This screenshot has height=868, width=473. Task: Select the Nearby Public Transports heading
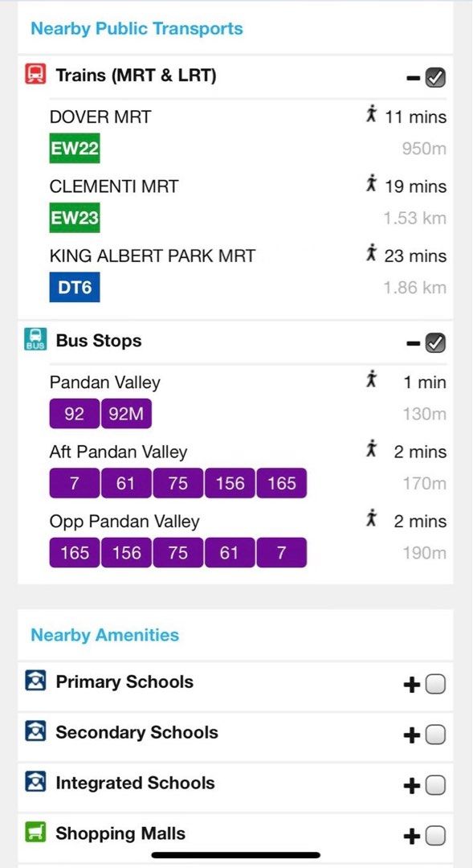tap(137, 28)
